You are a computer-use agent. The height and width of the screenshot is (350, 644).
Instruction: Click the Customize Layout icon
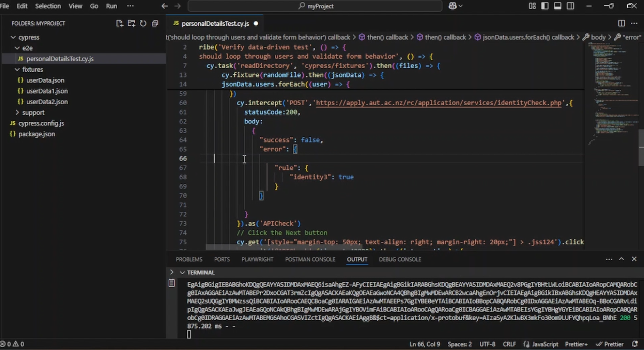[x=532, y=6]
